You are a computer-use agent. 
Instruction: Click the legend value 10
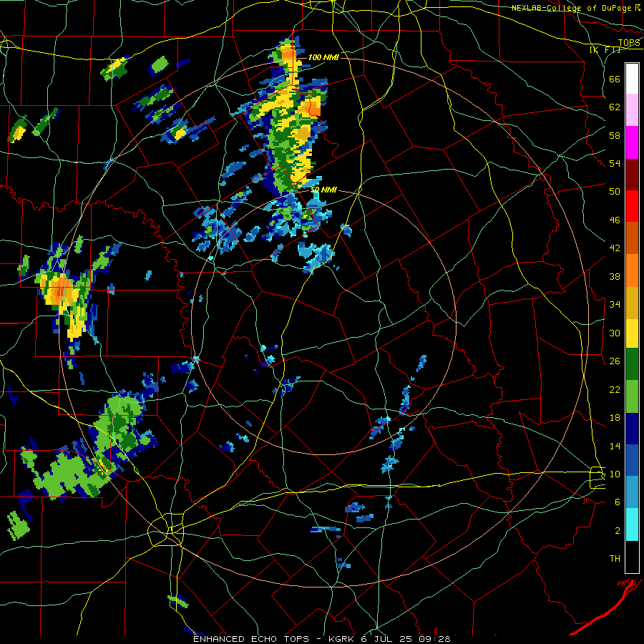(615, 474)
